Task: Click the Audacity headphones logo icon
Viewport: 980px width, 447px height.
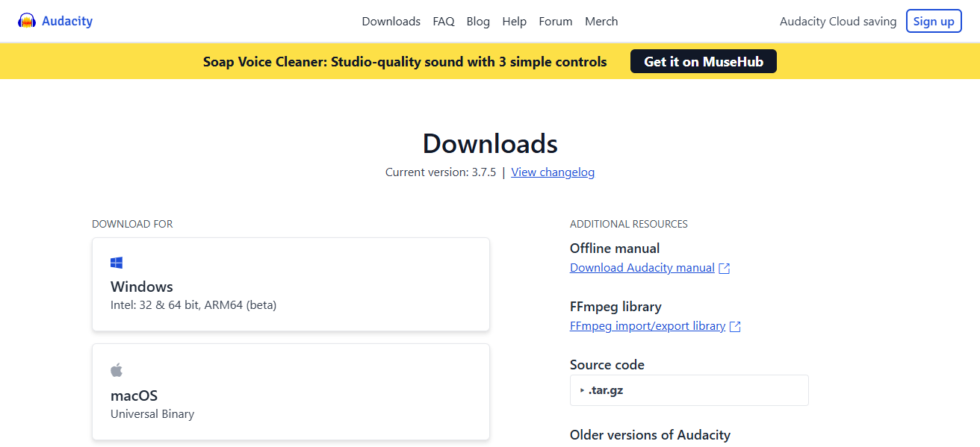Action: (27, 21)
